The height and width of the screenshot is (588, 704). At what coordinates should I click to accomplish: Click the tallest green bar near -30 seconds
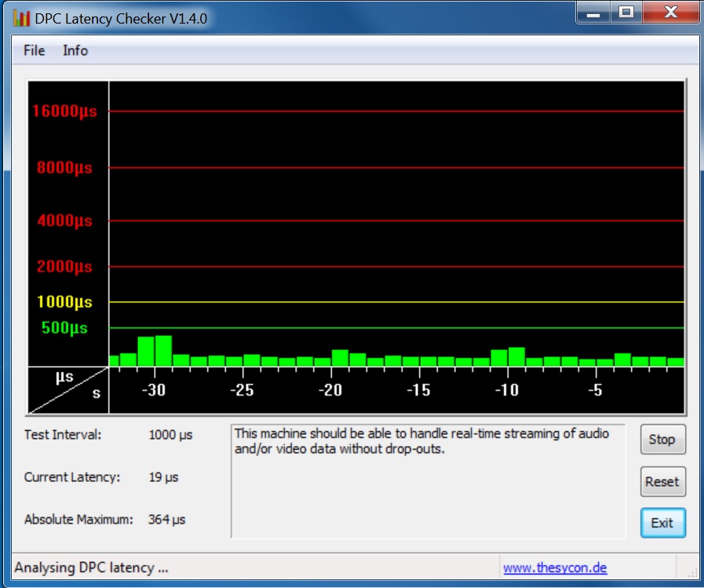(163, 351)
